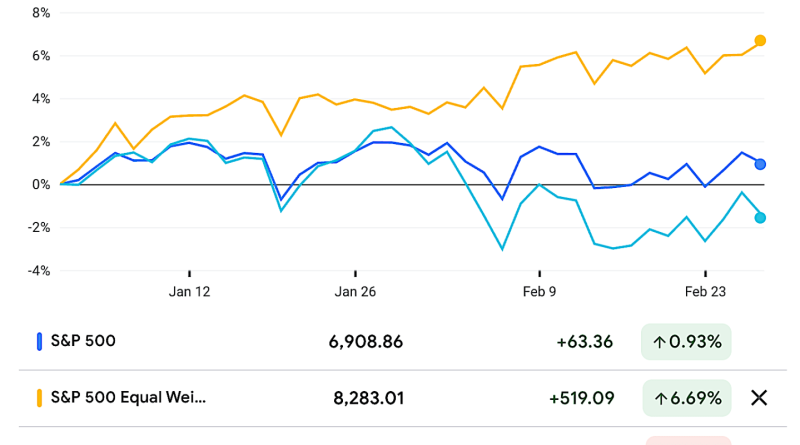
Task: Select the Feb 23 date on the axis
Action: point(705,292)
